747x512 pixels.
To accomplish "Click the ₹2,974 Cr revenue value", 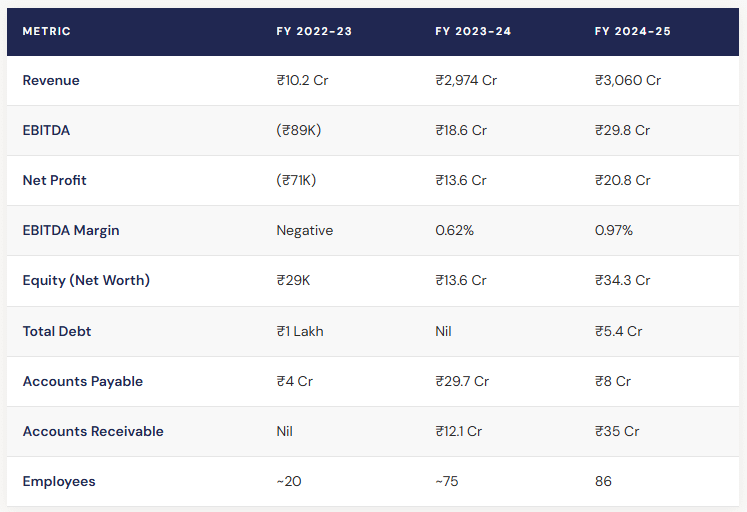I will (x=466, y=80).
